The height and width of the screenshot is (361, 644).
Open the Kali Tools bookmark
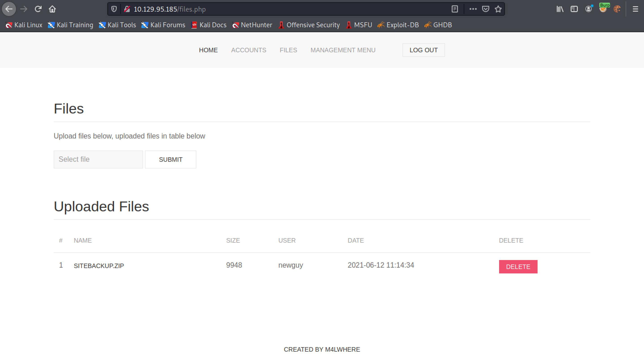click(x=117, y=25)
